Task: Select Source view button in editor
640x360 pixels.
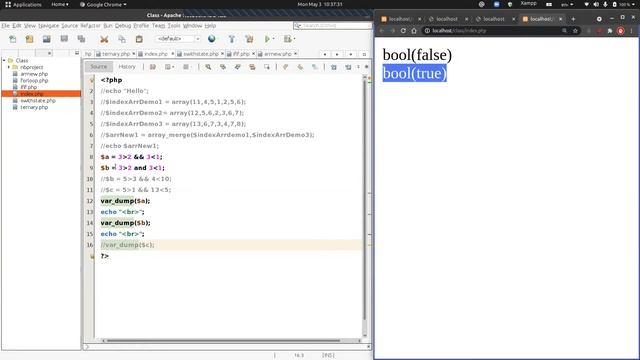Action: (98, 67)
